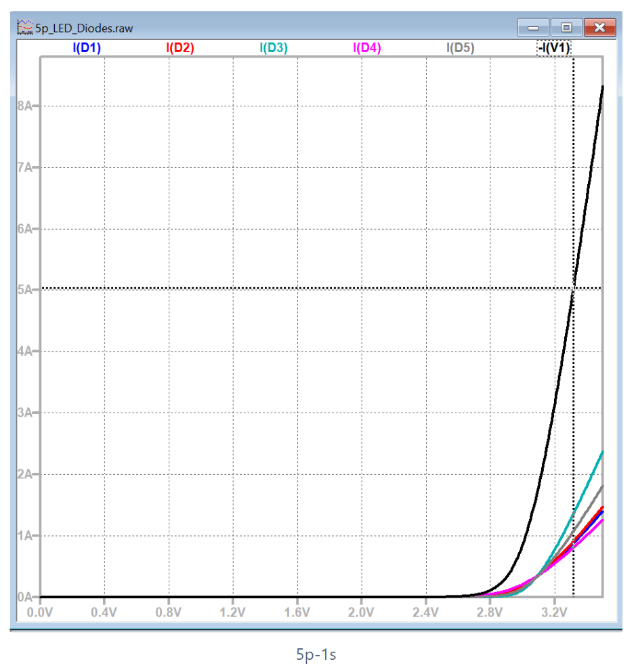
Task: Click the 7A vertical axis label
Action: point(25,167)
